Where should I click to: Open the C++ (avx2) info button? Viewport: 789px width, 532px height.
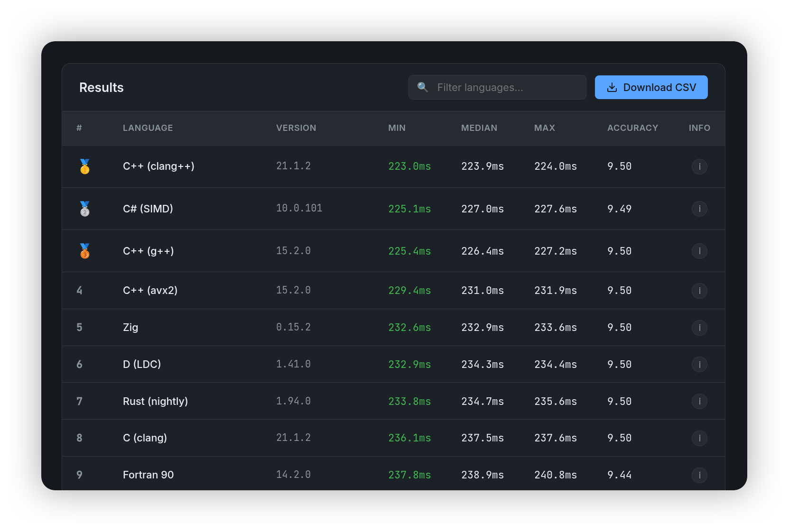coord(699,291)
